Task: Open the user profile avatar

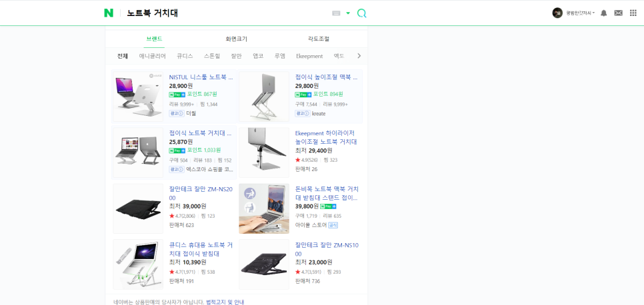Action: coord(557,13)
